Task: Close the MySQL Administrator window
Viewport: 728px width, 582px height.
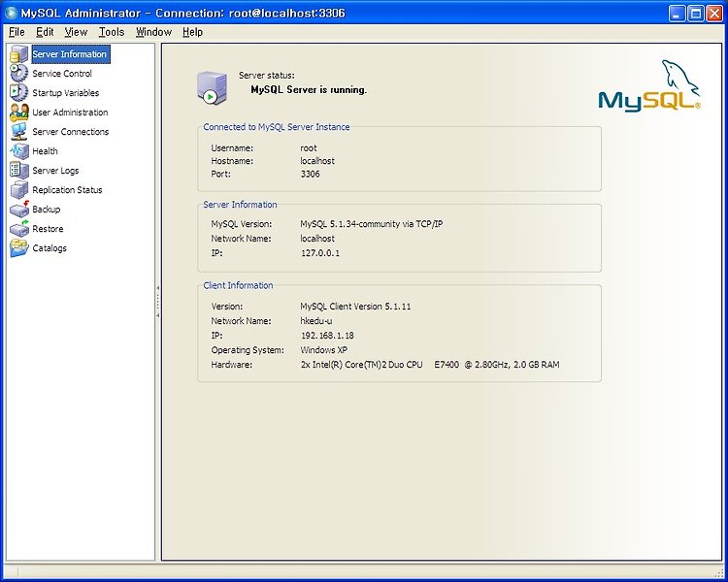Action: point(714,13)
